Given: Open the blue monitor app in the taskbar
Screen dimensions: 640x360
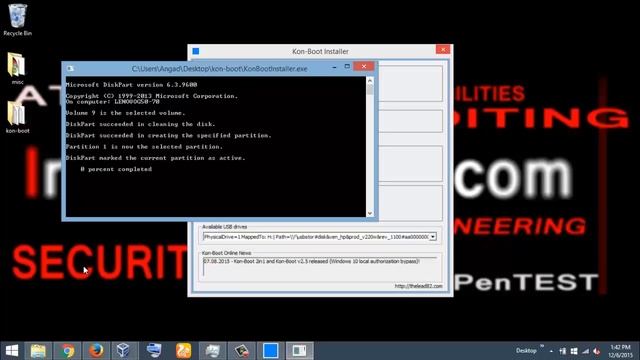Looking at the screenshot, I should coord(154,351).
